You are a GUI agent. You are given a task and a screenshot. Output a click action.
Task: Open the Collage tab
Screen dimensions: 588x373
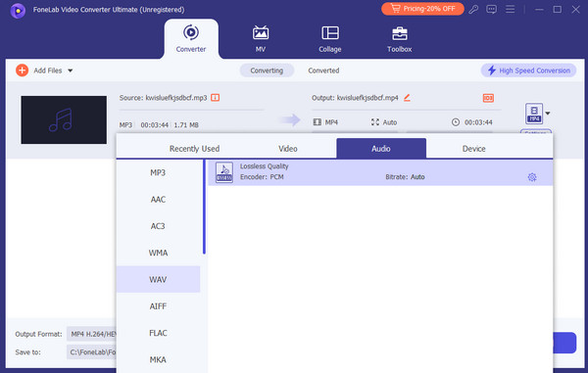tap(330, 39)
